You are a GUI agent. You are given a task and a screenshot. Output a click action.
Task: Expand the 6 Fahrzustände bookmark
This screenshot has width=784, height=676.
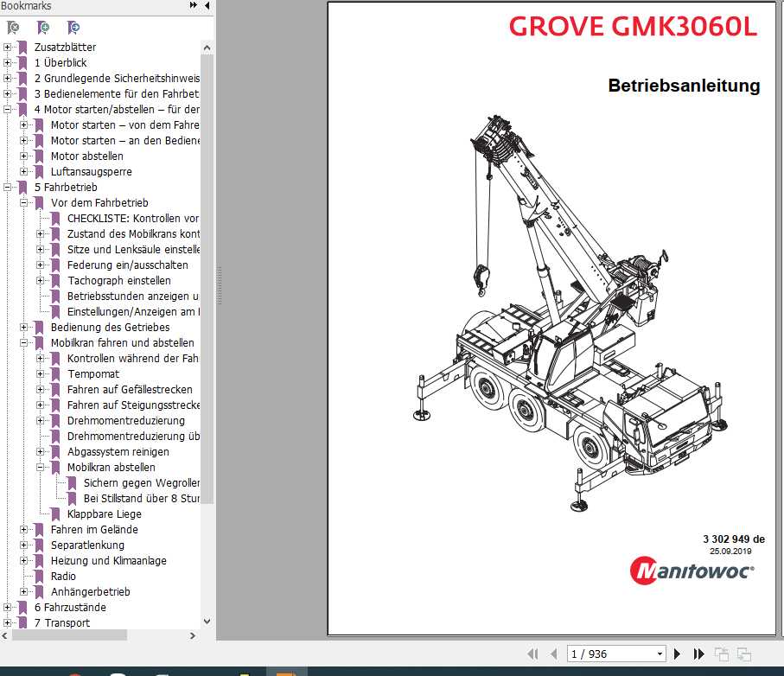point(7,608)
